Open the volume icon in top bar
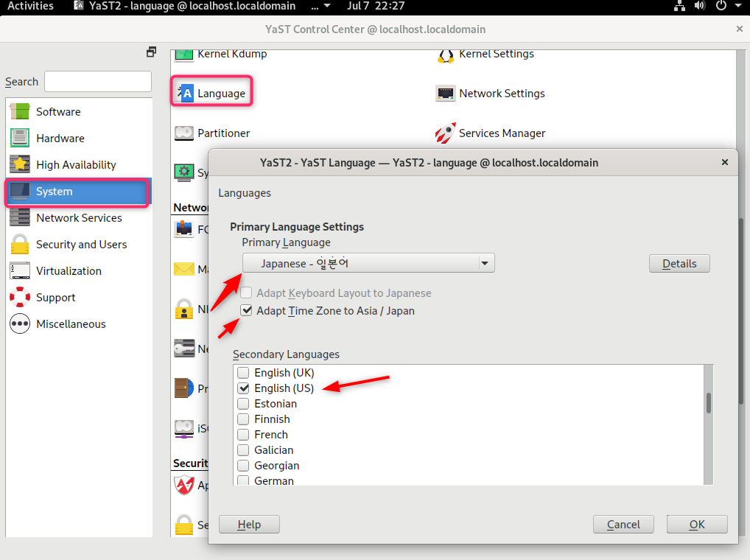Screen dimensions: 750x560 pyautogui.click(x=700, y=6)
